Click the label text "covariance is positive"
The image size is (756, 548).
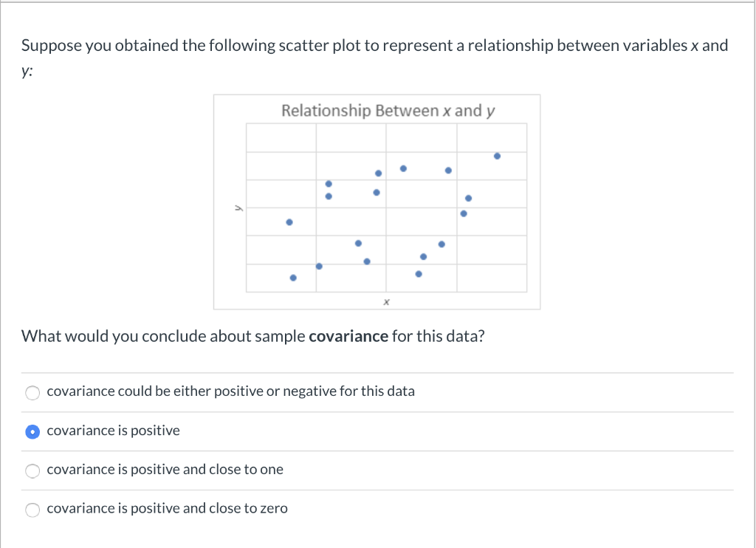(112, 430)
